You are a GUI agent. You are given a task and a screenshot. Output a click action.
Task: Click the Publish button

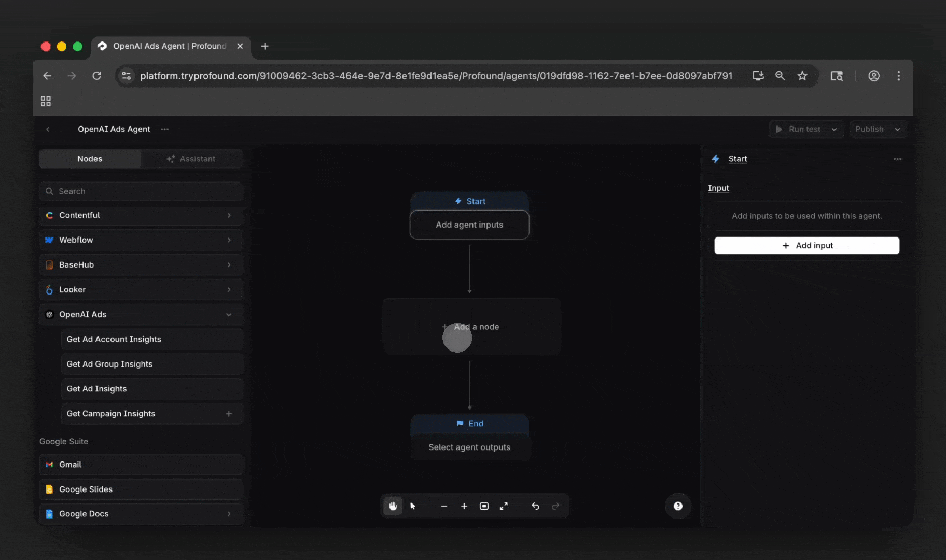point(869,129)
